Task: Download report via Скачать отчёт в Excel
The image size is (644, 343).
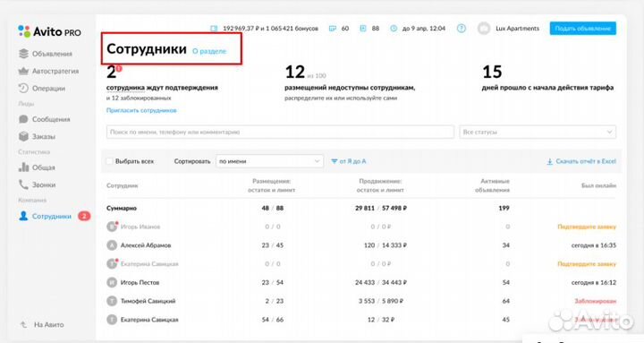Action: 581,161
